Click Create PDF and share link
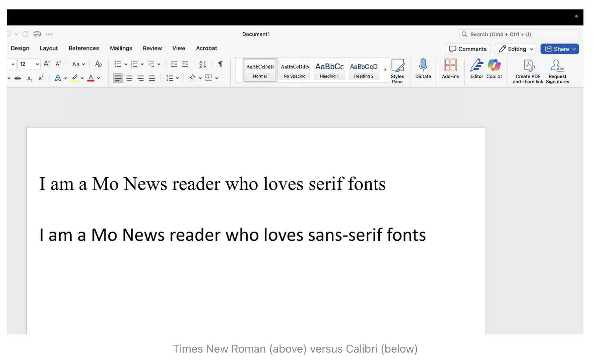 pos(528,66)
